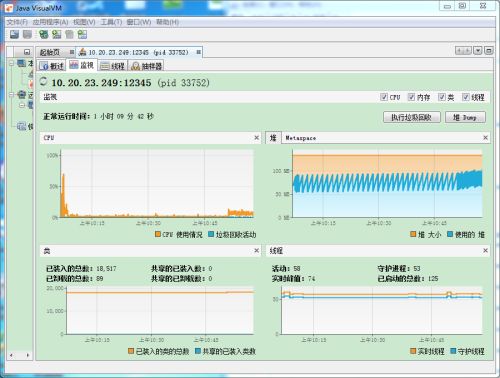Select the Metaspace memory chart tab
500x378 pixels.
tap(301, 138)
